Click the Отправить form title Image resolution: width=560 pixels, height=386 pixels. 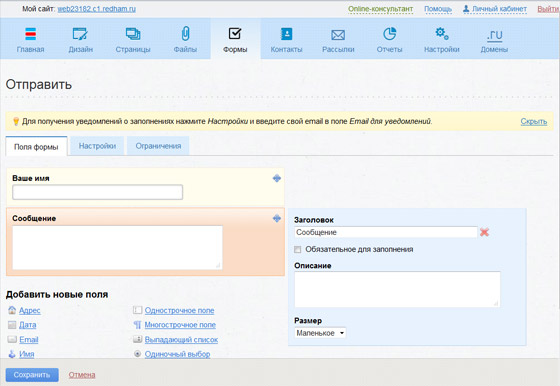point(39,85)
